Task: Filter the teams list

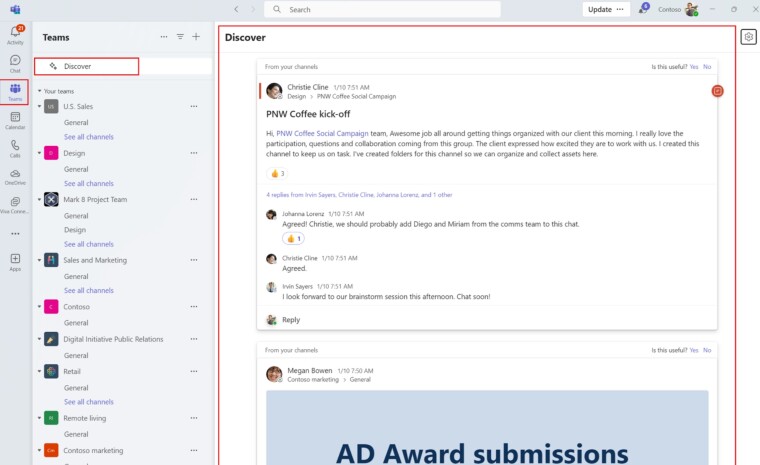Action: [180, 37]
